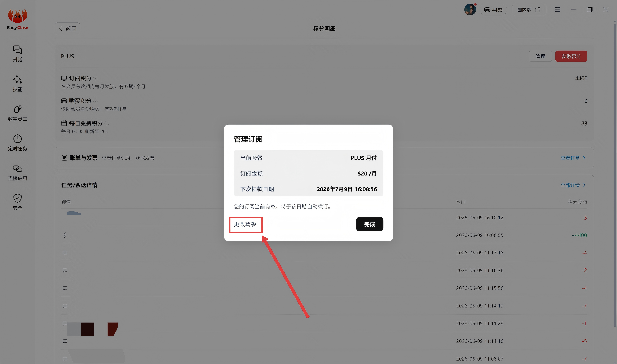Click the 时间 column header
Viewport: 617px width, 364px height.
(461, 202)
